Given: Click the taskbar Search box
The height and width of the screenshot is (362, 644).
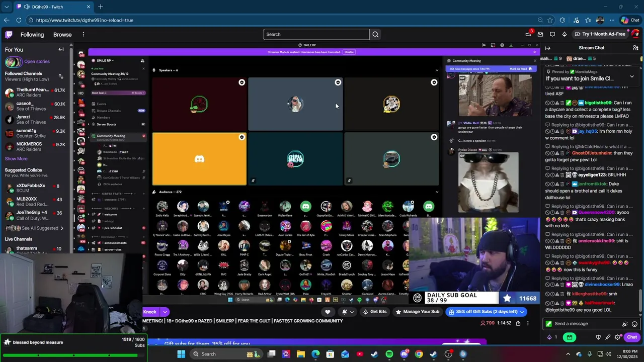Looking at the screenshot, I should point(226,354).
